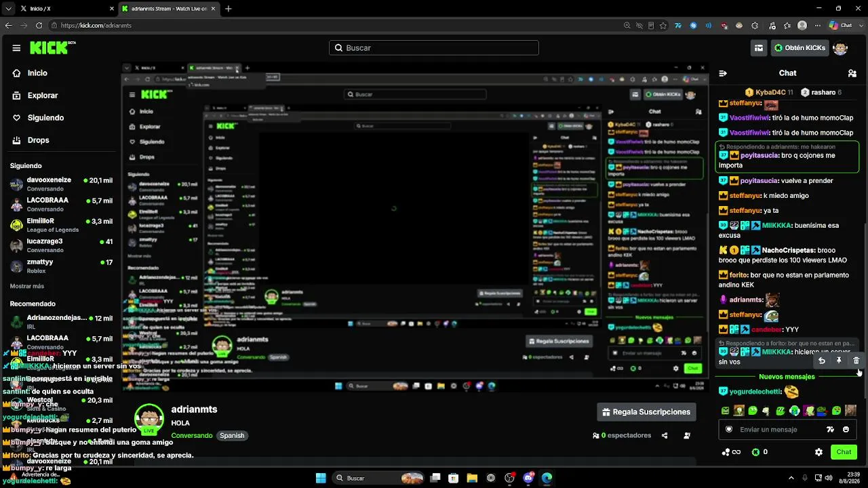Open Explorar in the sidebar
Viewport: 868px width, 488px height.
[42, 96]
